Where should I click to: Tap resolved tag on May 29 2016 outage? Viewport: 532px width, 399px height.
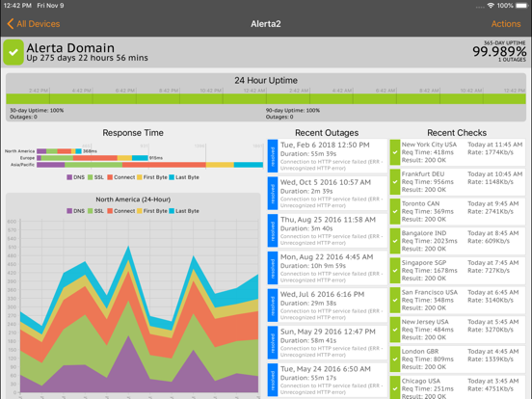[x=273, y=343]
